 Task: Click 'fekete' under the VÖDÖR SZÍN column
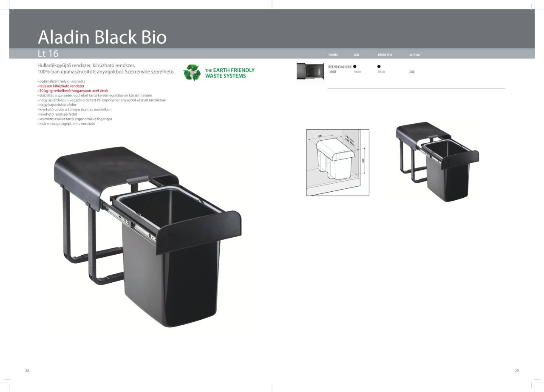click(381, 72)
